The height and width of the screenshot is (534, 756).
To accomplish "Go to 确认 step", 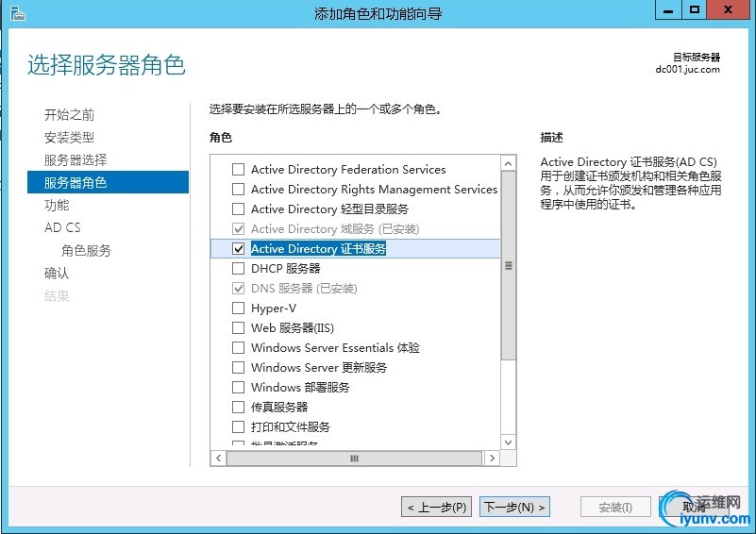I will tap(57, 274).
